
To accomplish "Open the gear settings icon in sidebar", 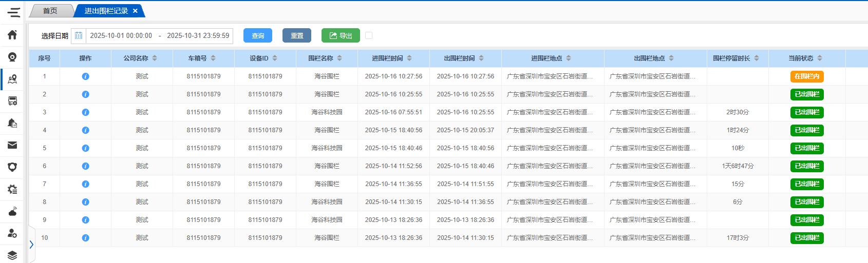I will [12, 189].
